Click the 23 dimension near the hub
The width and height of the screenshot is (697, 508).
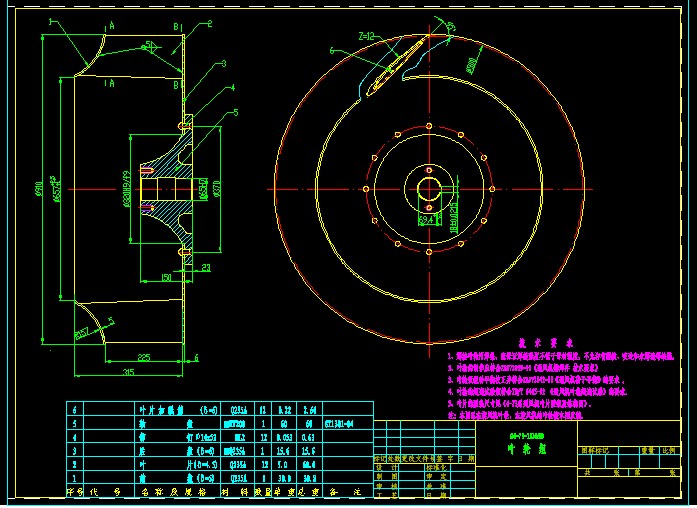click(205, 268)
